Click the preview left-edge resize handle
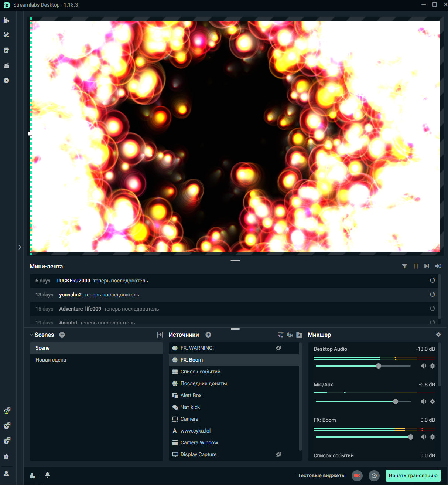This screenshot has height=485, width=448. click(x=30, y=134)
